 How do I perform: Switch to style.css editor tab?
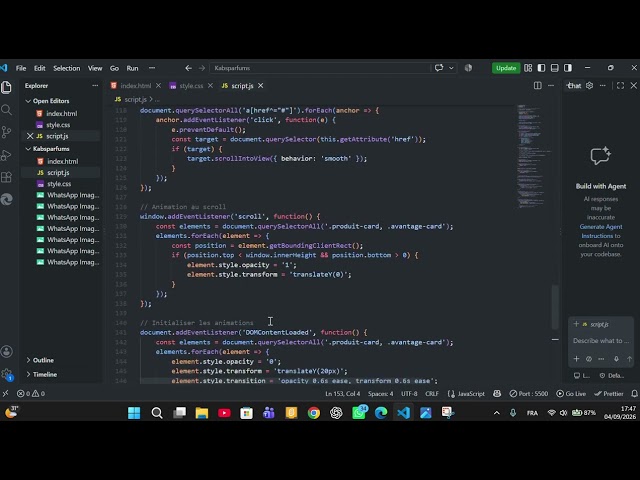click(191, 86)
